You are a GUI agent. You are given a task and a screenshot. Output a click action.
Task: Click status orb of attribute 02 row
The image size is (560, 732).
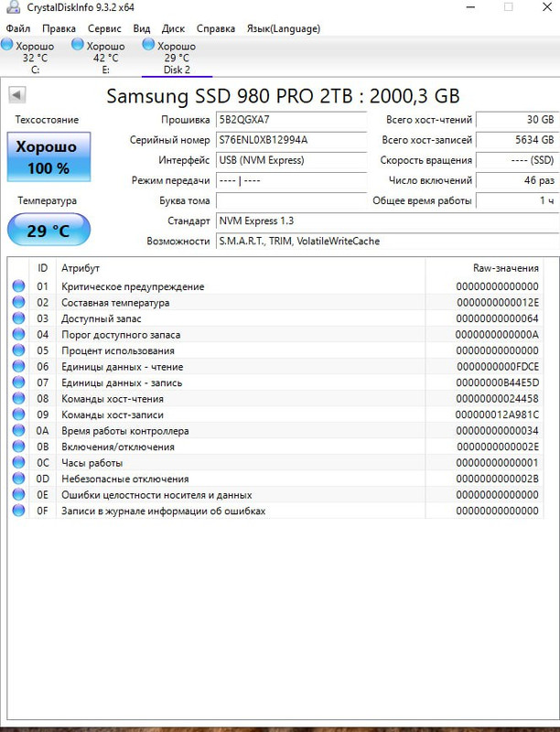point(18,302)
